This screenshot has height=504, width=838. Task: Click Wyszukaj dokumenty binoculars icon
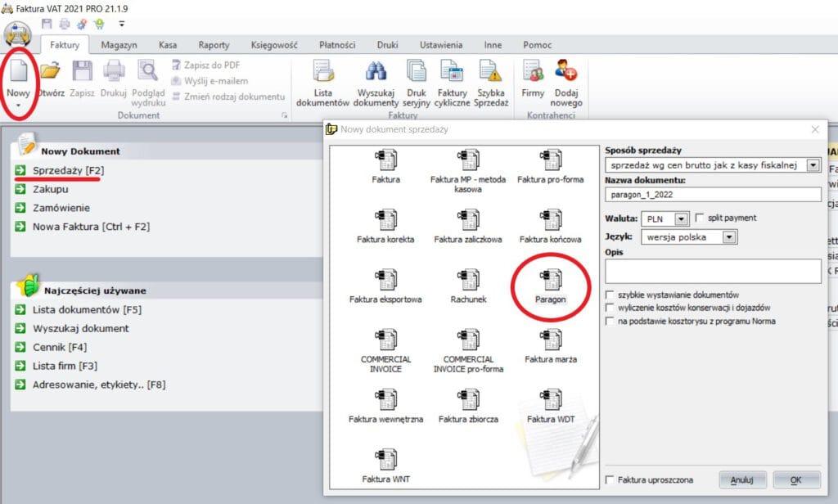pyautogui.click(x=377, y=73)
